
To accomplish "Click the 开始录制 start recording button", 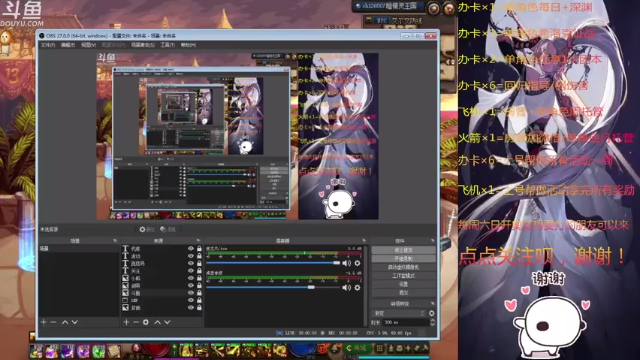I will 403,259.
